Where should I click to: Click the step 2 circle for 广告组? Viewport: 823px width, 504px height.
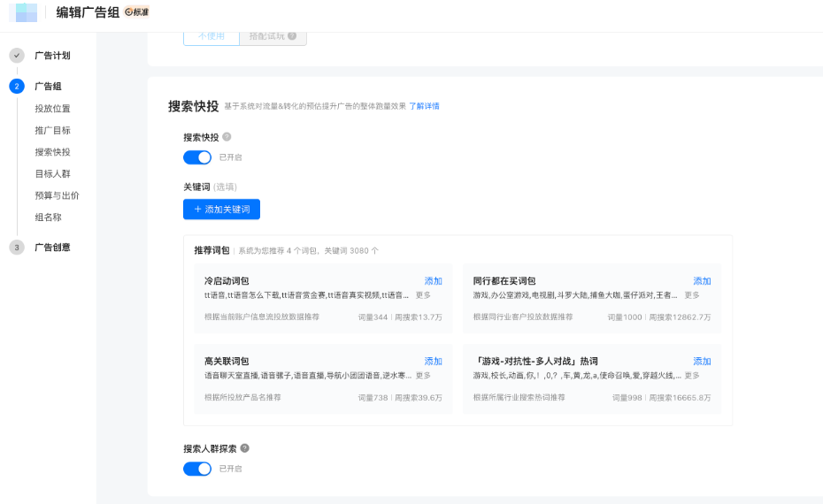(17, 87)
